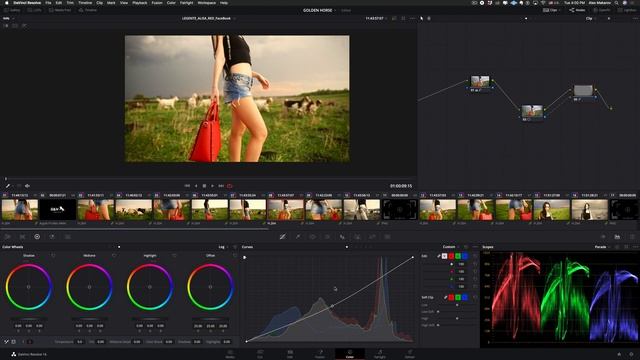Click the Temperature value field

(80, 342)
